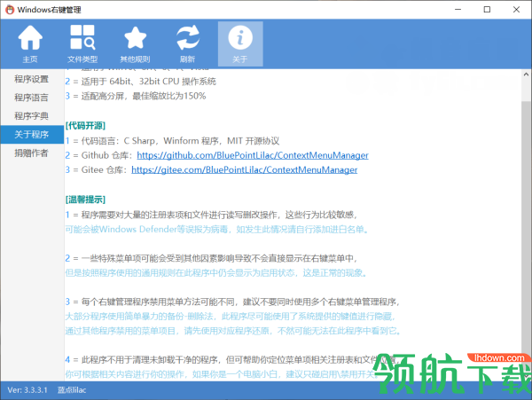This screenshot has width=532, height=400.
Task: Click the Windows Defender warning line
Action: point(217,230)
